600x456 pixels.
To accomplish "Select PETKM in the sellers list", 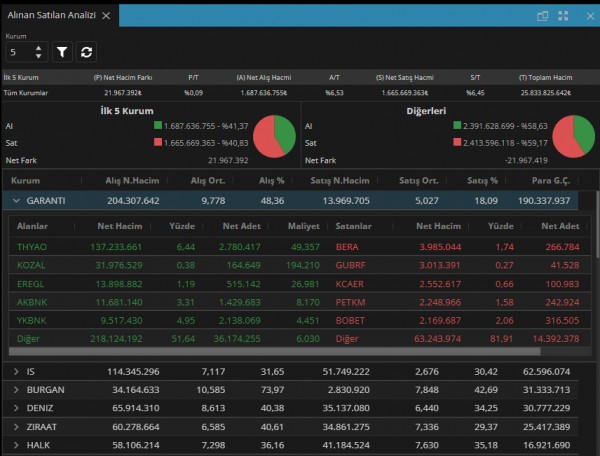I will pos(350,302).
